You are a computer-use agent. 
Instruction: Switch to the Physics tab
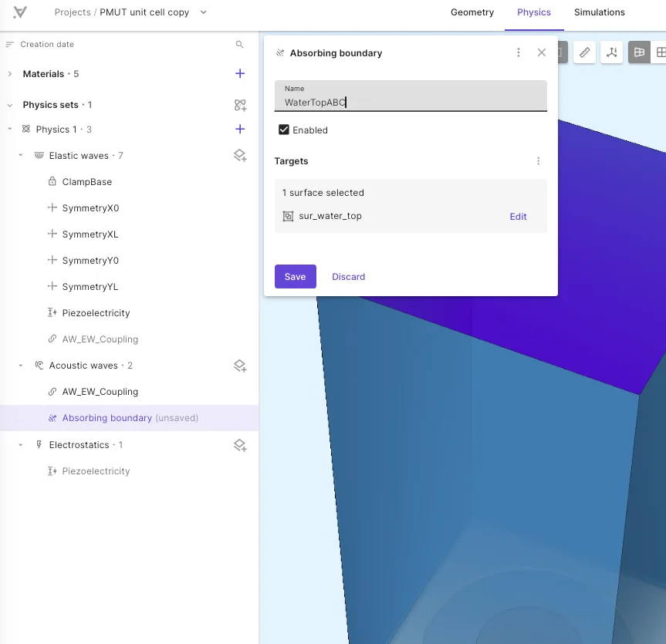coord(534,12)
